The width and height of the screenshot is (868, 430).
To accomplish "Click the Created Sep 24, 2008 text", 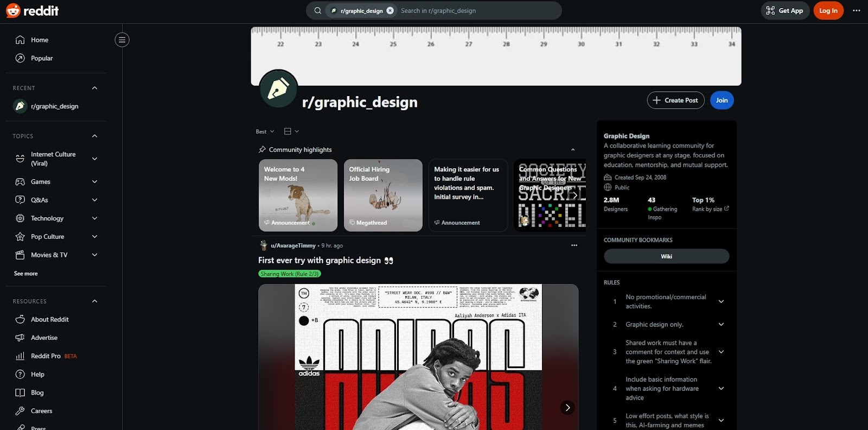I will [640, 178].
